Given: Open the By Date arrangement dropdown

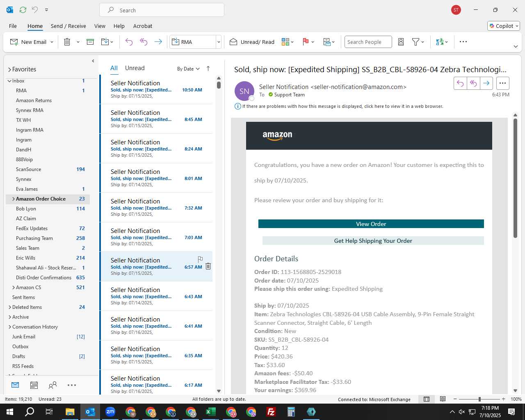Looking at the screenshot, I should point(188,69).
